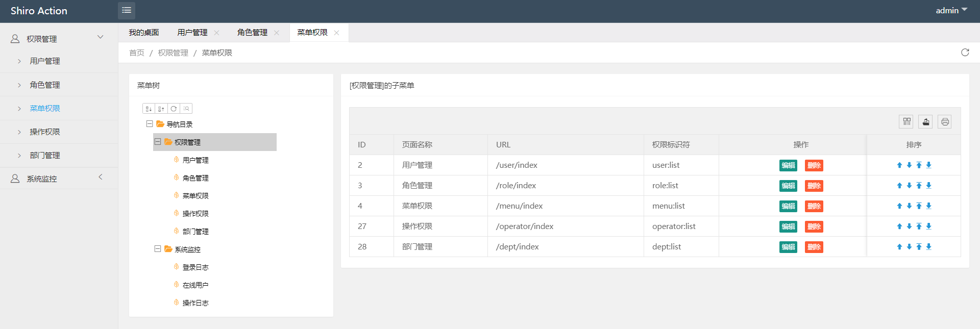This screenshot has height=329, width=980.
Task: Move 用户管理 row down one
Action: pos(909,165)
